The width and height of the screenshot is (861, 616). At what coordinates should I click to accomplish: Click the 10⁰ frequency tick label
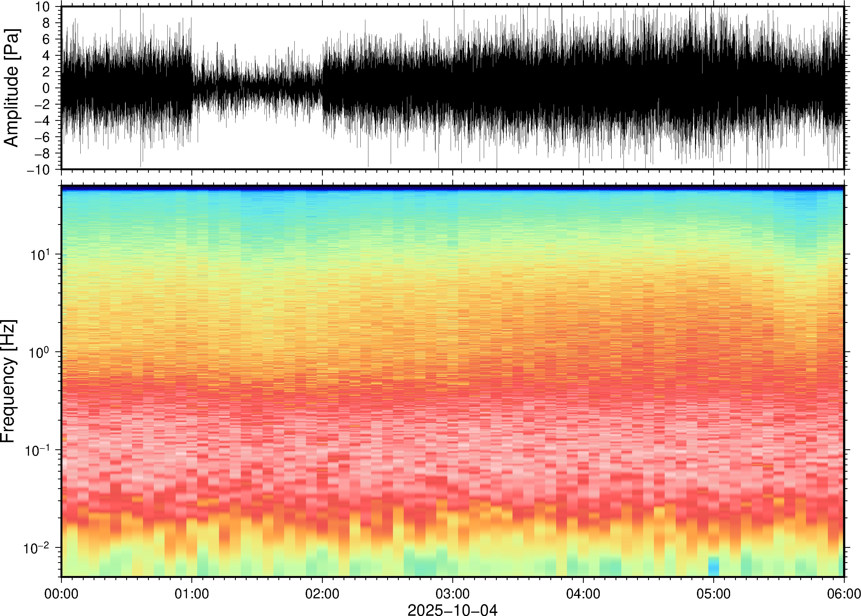pyautogui.click(x=39, y=353)
